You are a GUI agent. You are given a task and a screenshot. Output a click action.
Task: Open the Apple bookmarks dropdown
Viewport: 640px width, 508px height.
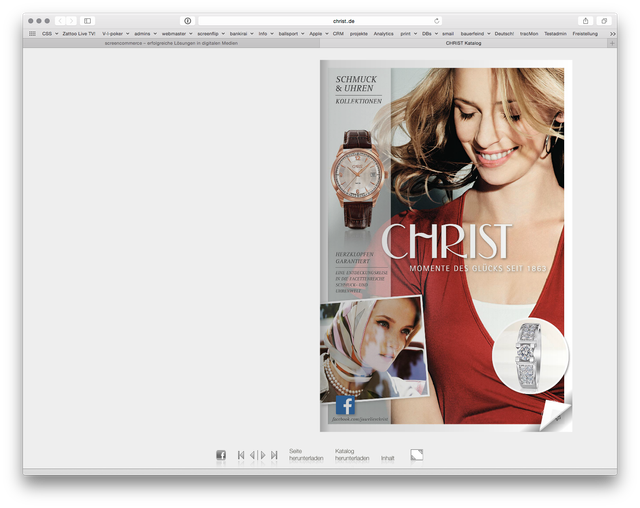click(318, 33)
